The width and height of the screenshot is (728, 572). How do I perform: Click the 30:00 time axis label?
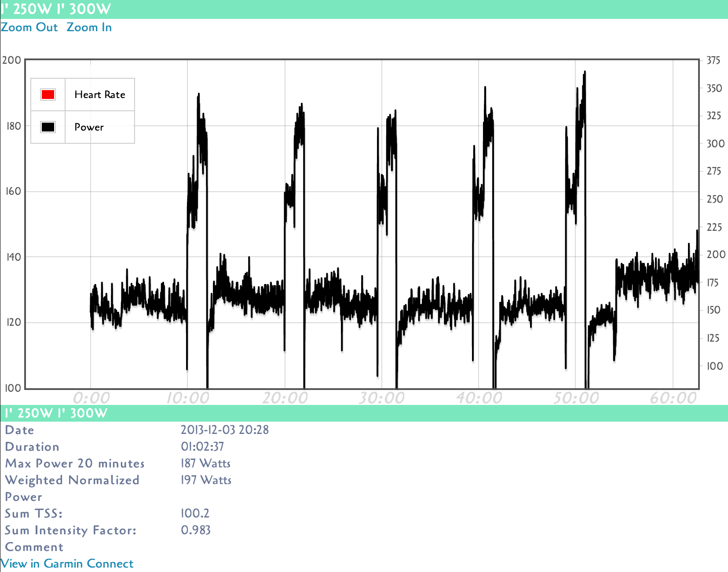pos(383,397)
